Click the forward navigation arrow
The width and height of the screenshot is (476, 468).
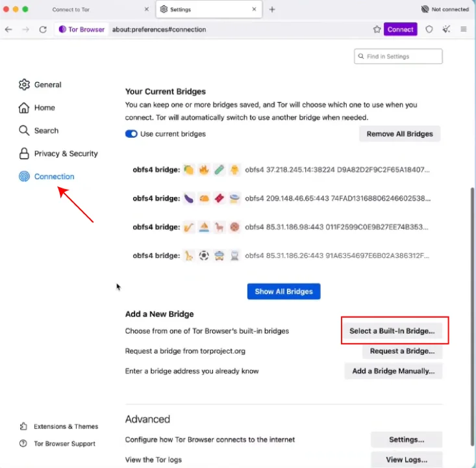coord(26,29)
